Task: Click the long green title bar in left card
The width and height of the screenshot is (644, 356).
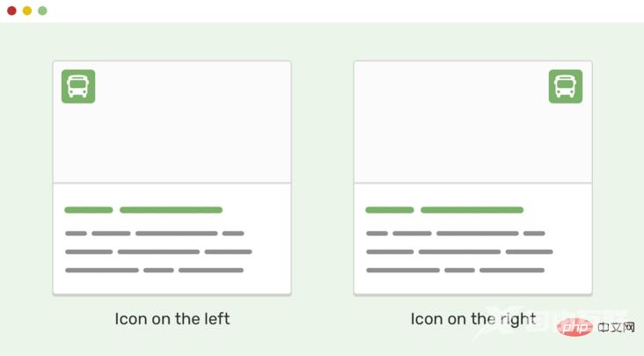Action: pyautogui.click(x=171, y=210)
